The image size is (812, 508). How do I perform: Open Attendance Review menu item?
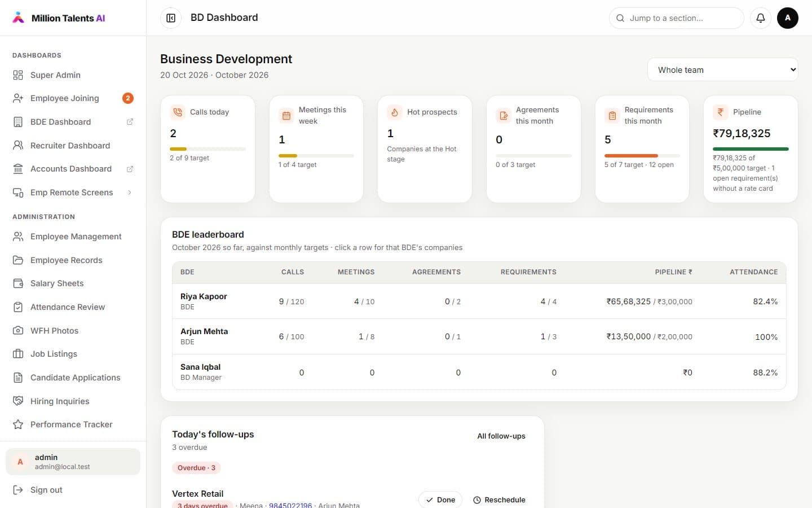pyautogui.click(x=73, y=307)
